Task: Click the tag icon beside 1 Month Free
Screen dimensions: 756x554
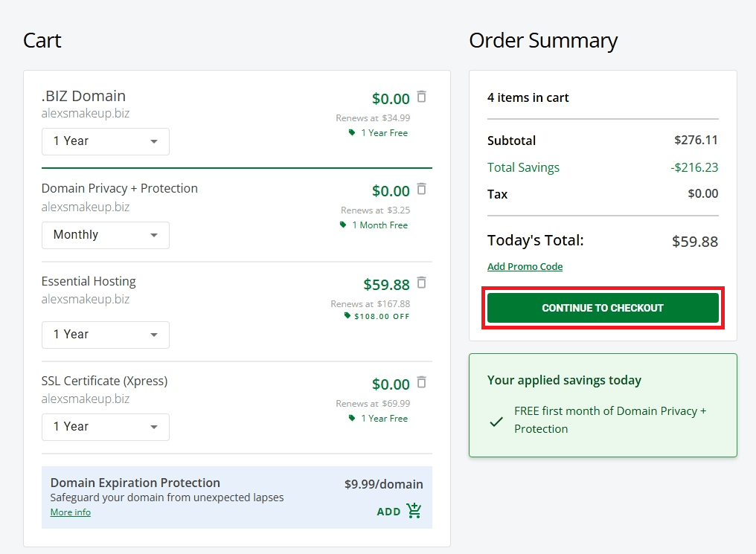Action: [343, 225]
